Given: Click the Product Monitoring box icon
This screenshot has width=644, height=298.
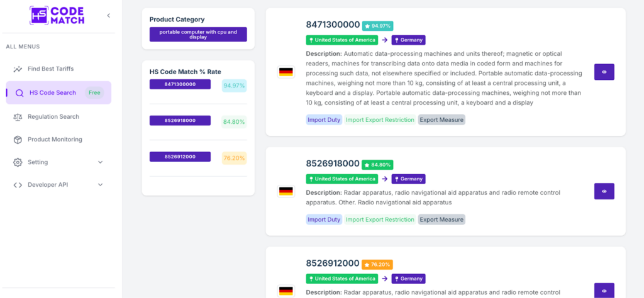Looking at the screenshot, I should click(18, 140).
